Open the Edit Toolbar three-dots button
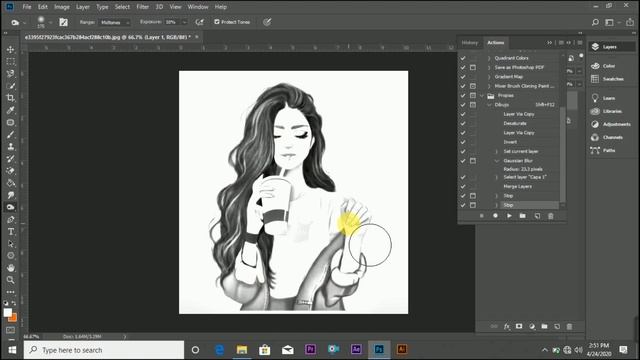 click(11, 292)
